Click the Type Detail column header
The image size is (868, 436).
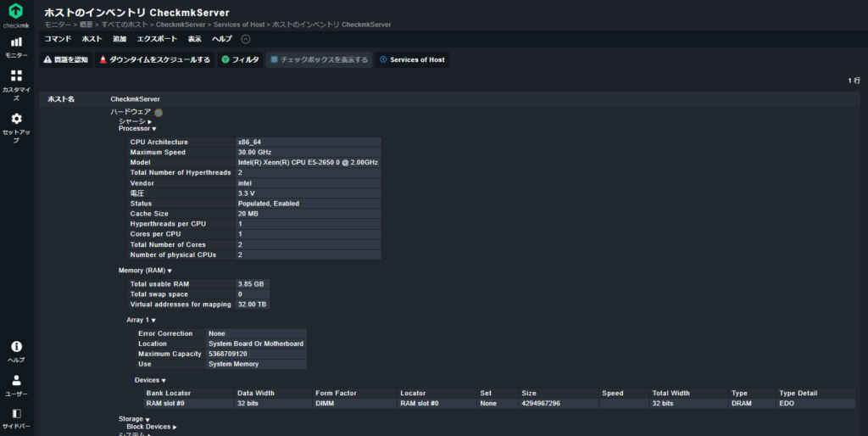(798, 394)
